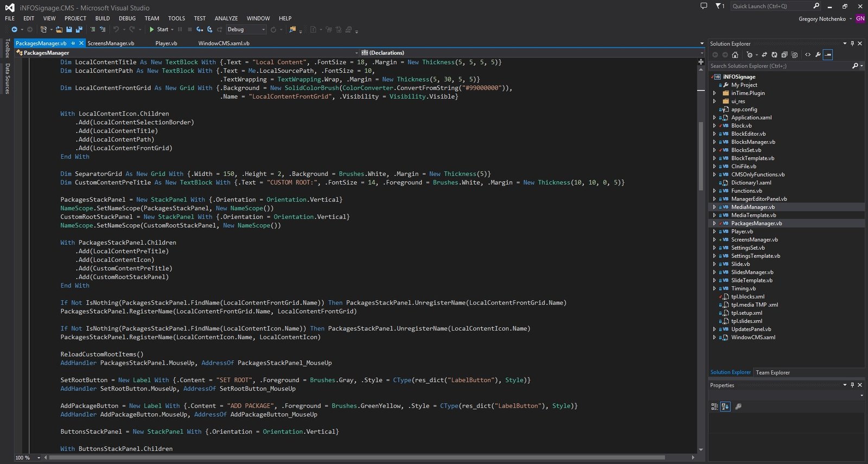The image size is (868, 464).
Task: Open the View Code angle-brackets icon
Action: (x=808, y=55)
